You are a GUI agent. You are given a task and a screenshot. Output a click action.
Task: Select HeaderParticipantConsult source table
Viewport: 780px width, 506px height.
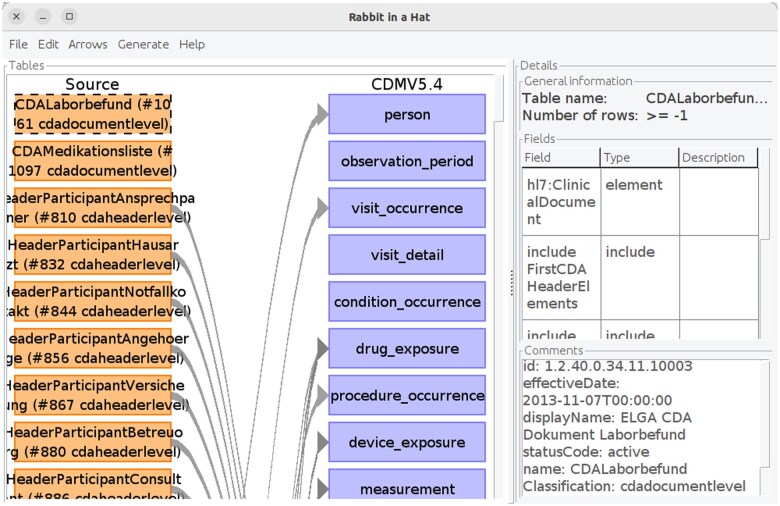click(93, 484)
